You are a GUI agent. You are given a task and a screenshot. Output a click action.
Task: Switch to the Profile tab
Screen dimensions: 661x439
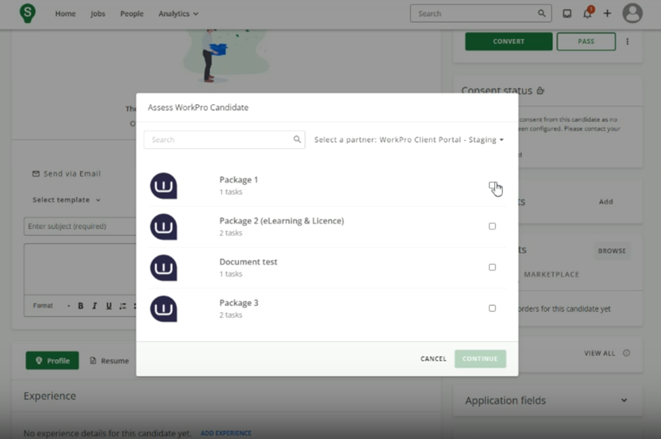click(x=52, y=361)
